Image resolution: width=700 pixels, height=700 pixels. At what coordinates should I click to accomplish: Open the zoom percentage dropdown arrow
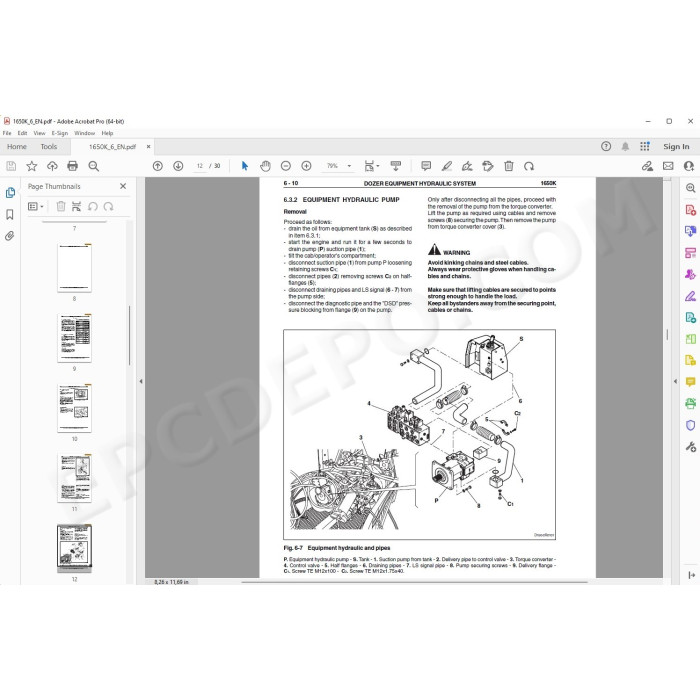[349, 166]
